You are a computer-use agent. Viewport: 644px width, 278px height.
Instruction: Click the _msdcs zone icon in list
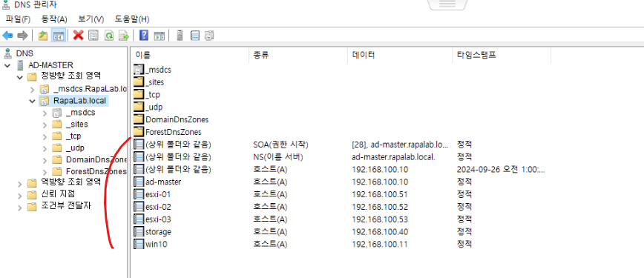point(139,70)
